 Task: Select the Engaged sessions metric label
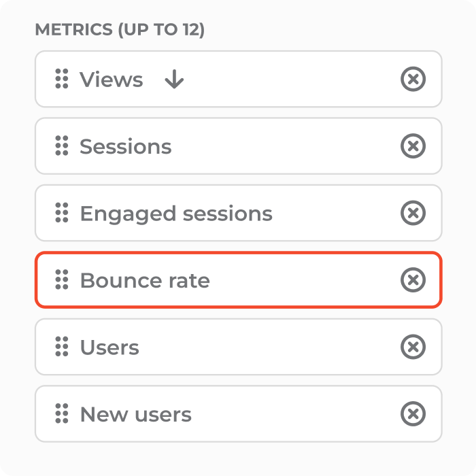tap(176, 214)
